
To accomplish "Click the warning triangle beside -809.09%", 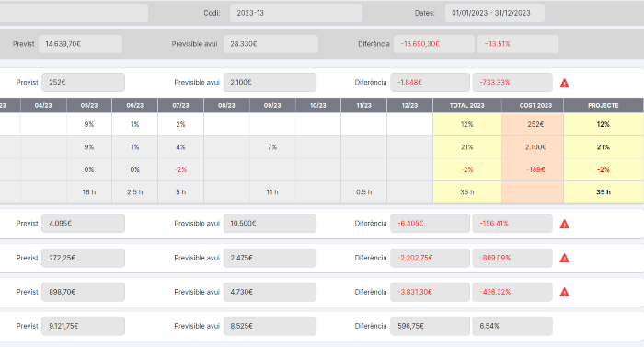I will (565, 259).
